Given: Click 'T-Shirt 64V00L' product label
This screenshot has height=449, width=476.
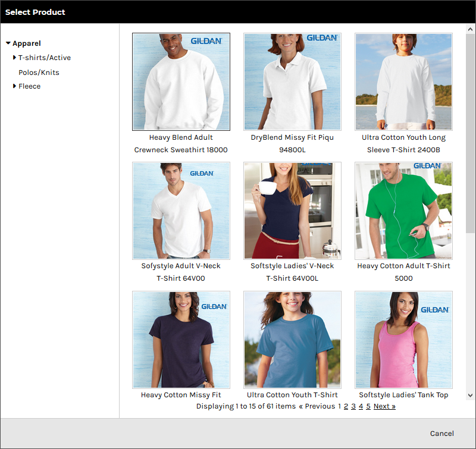Looking at the screenshot, I should click(x=292, y=278).
